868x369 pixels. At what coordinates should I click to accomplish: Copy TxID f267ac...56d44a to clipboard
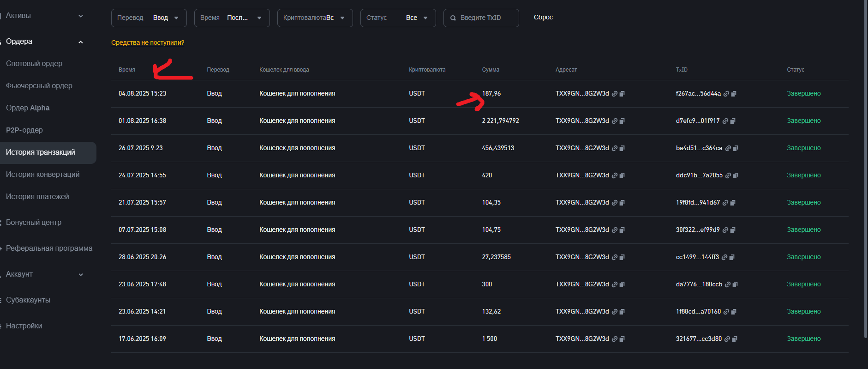click(734, 94)
